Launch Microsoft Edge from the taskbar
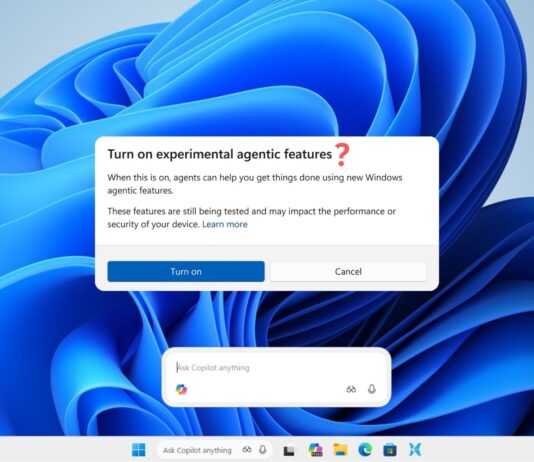534x462 pixels. pos(365,450)
